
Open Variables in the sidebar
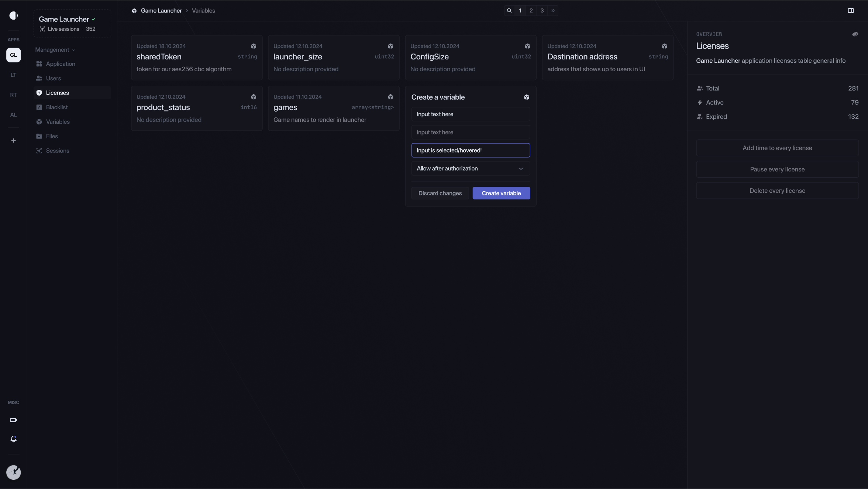tap(58, 122)
